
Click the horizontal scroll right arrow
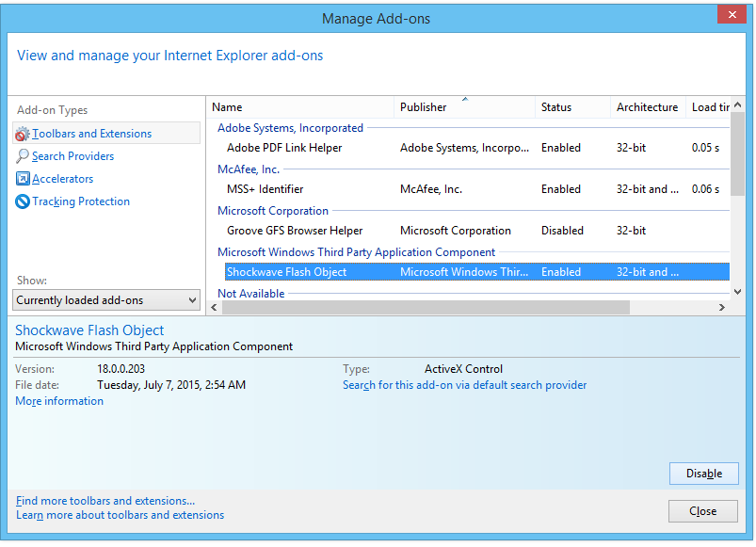click(722, 308)
